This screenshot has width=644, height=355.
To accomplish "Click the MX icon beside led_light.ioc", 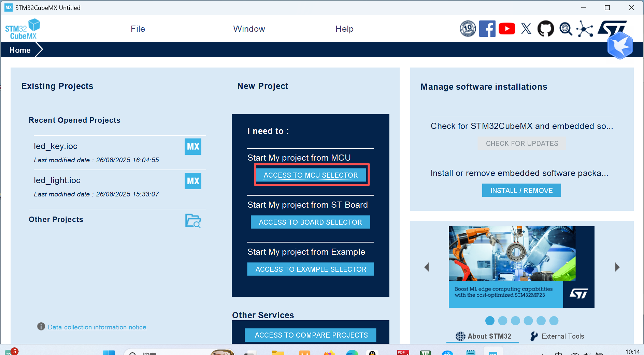I will point(193,181).
